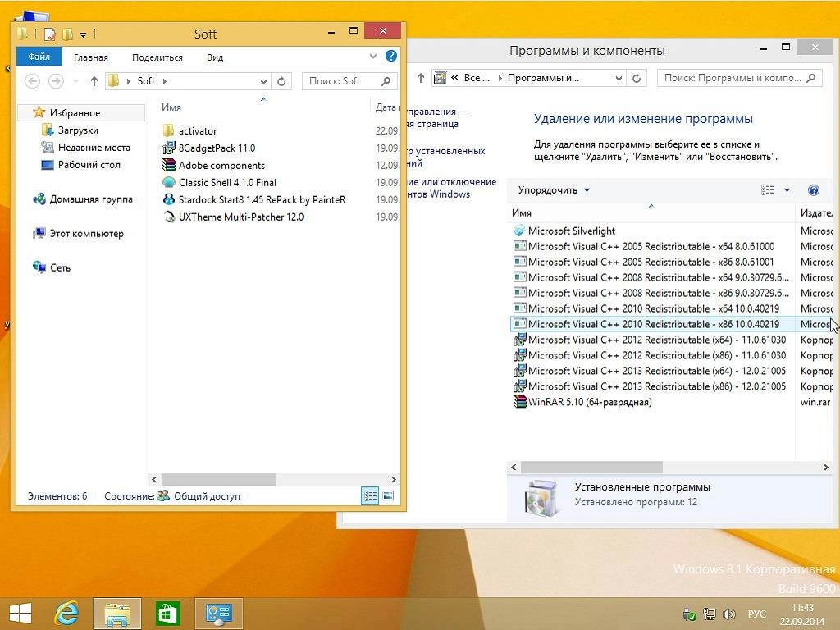Screen dimensions: 840x630
Task: Click the view mode icon in Programs and Features
Action: (x=767, y=189)
